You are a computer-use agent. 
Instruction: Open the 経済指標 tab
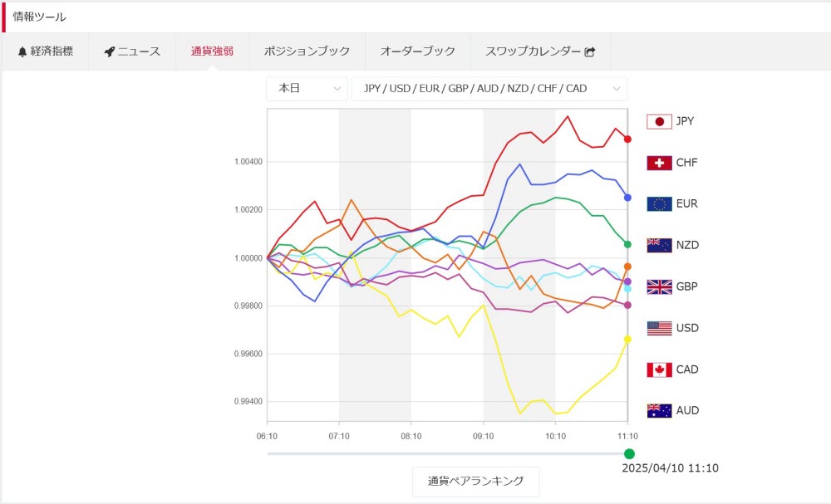point(45,51)
